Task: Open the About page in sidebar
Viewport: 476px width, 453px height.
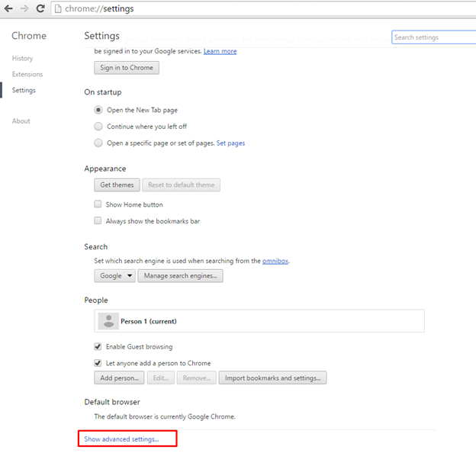Action: [x=21, y=121]
